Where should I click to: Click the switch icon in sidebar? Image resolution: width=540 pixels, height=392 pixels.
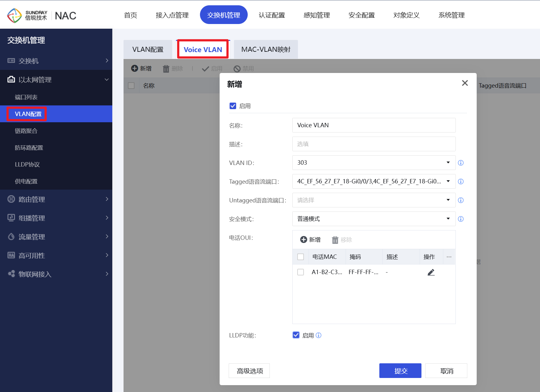[11, 60]
